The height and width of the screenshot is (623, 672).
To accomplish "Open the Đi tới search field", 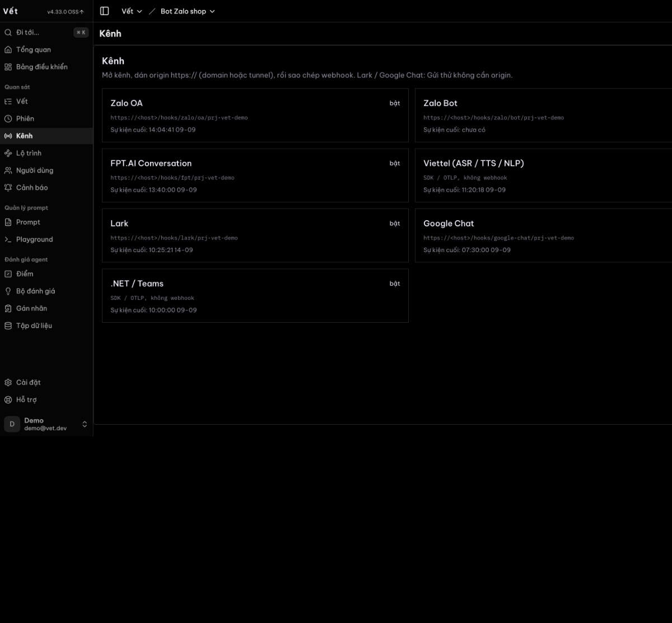I will 46,32.
